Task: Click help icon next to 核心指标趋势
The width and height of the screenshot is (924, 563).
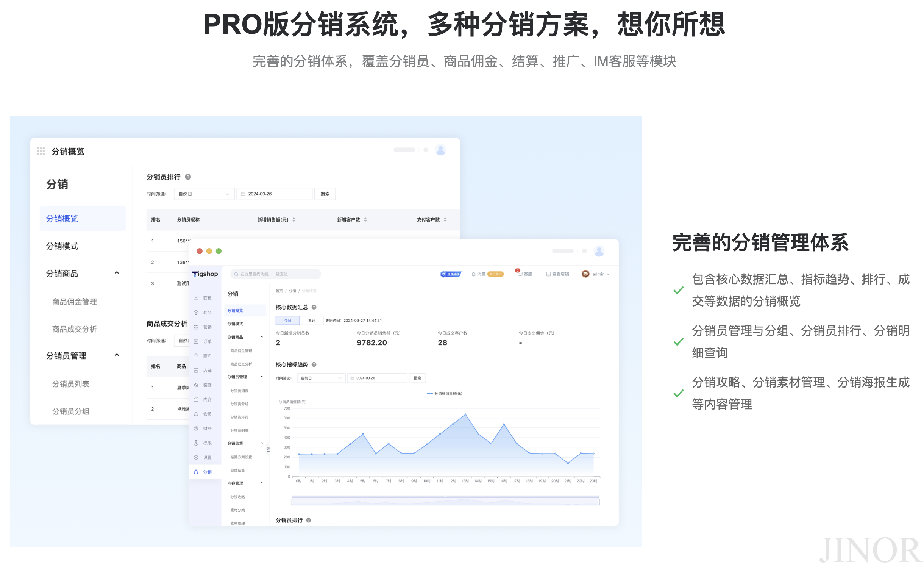Action: tap(314, 364)
